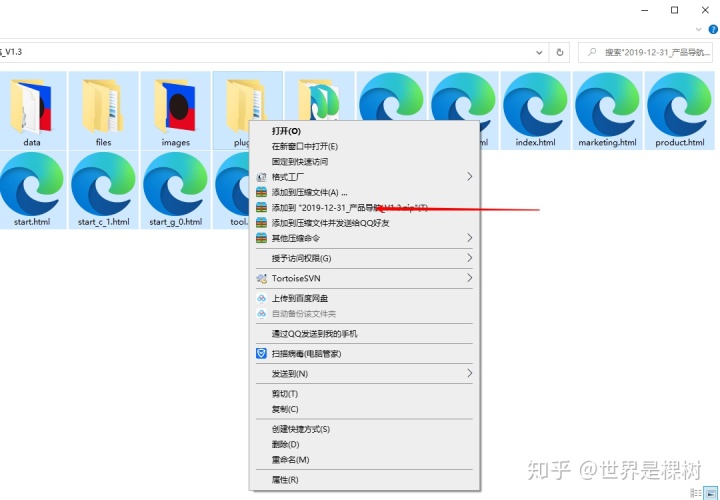Viewport: 720px width, 500px height.
Task: Click 添加到压缩文件(A) ... menu entry
Action: click(365, 192)
